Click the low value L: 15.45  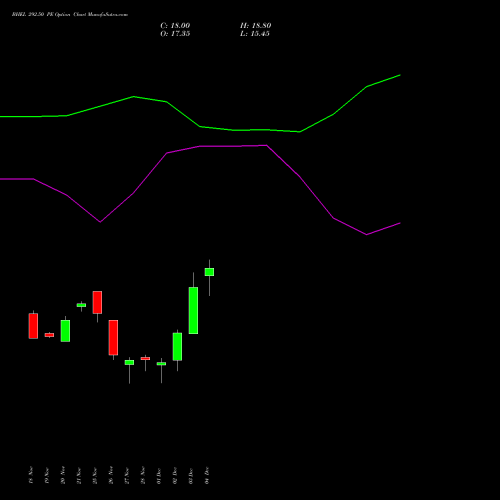point(255,34)
